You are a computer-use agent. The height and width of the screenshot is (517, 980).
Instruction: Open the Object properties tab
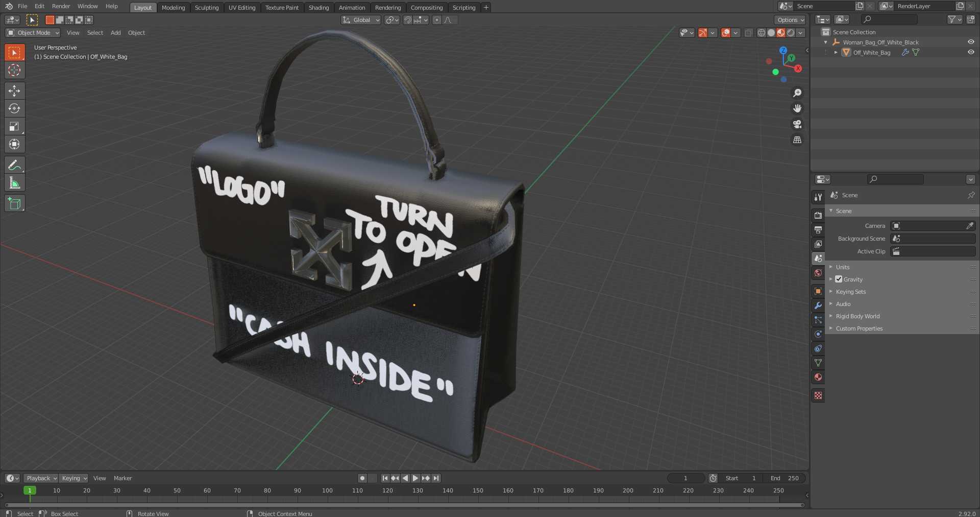[818, 291]
